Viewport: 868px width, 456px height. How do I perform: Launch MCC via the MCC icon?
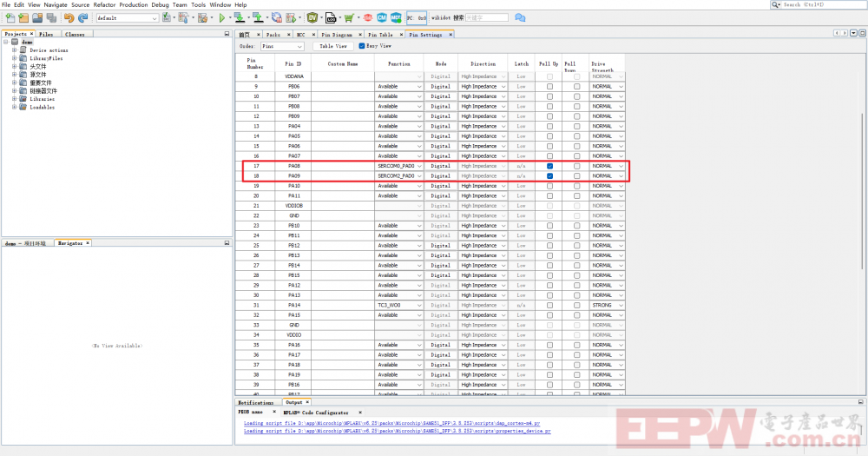[397, 17]
